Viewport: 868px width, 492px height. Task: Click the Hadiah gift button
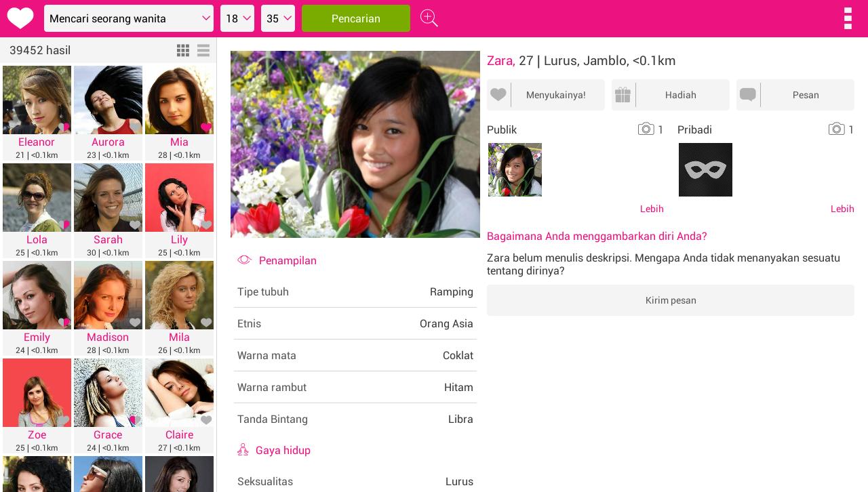pyautogui.click(x=671, y=95)
